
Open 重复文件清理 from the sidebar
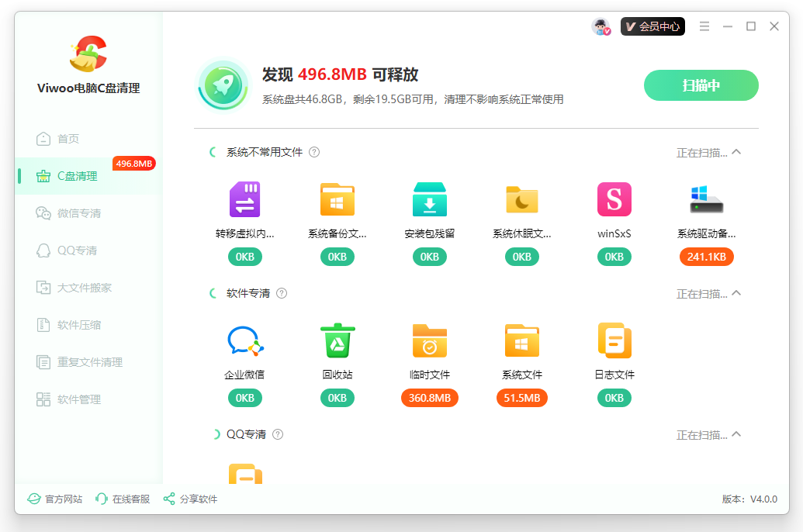(x=81, y=361)
